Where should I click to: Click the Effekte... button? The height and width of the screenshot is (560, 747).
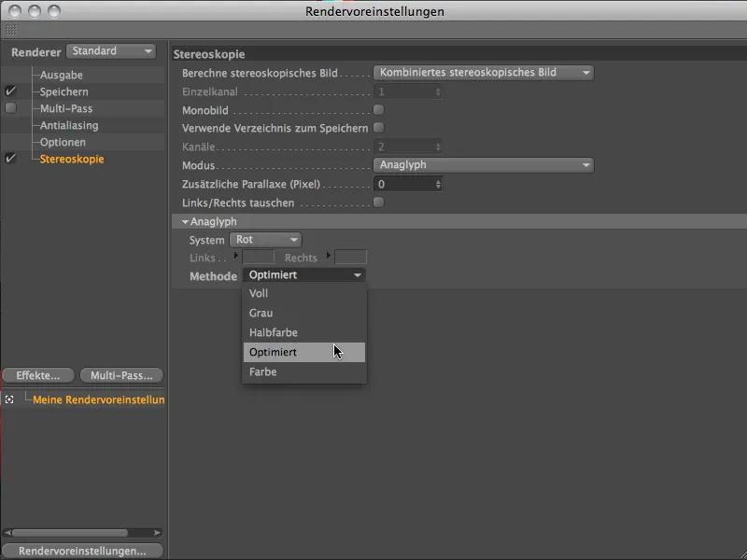tap(38, 375)
